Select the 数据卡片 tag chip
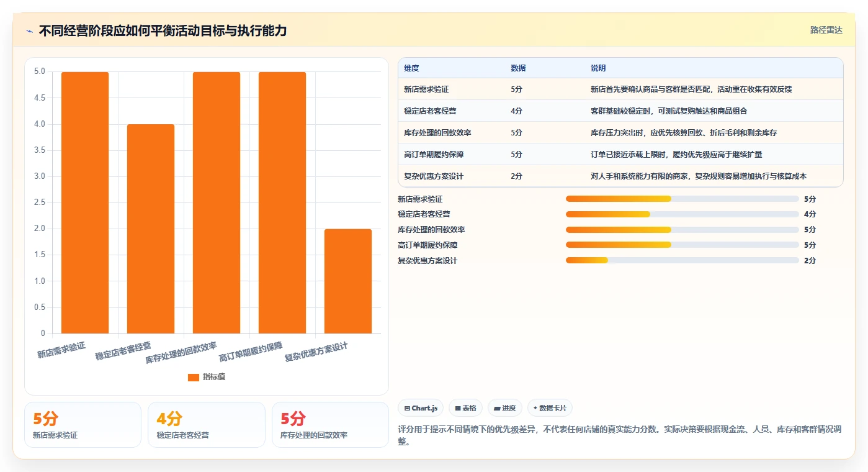 click(550, 408)
